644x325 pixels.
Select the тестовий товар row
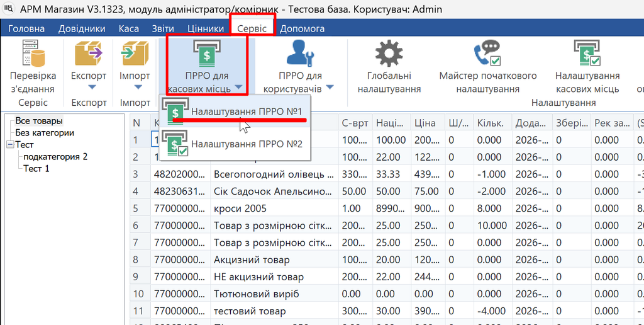click(x=387, y=311)
